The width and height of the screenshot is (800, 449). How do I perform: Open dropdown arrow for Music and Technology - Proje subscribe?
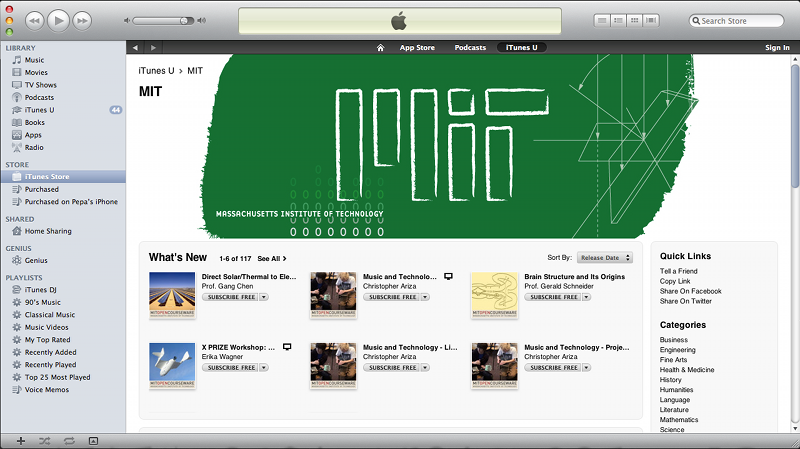click(x=586, y=367)
